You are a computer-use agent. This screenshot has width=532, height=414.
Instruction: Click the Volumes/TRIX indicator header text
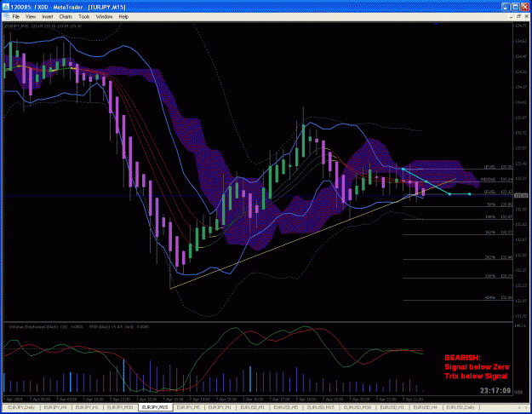(x=78, y=327)
